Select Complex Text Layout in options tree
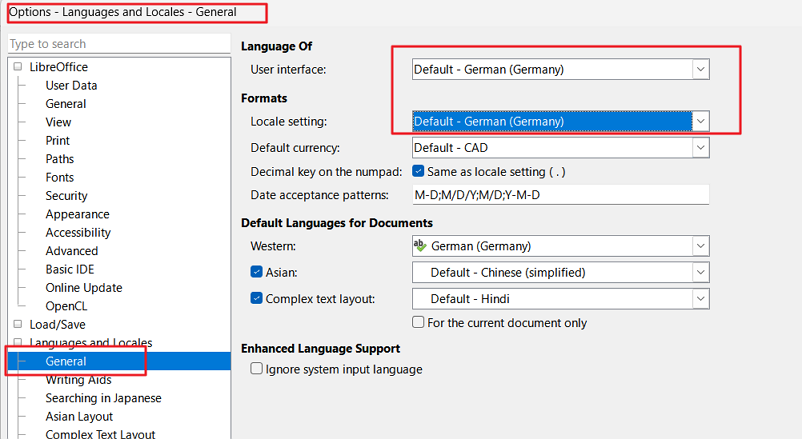Screen dimensions: 802x439 point(100,434)
